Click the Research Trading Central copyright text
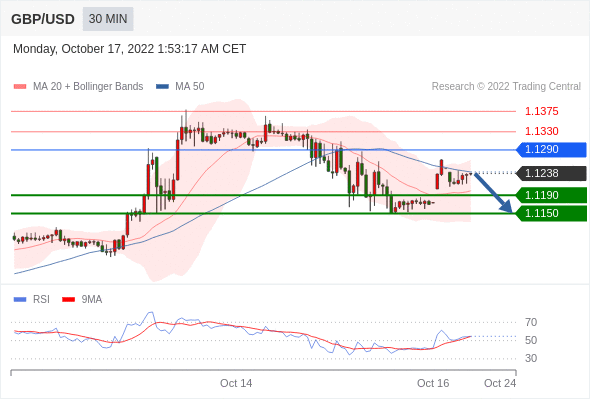590x400 pixels. (506, 87)
